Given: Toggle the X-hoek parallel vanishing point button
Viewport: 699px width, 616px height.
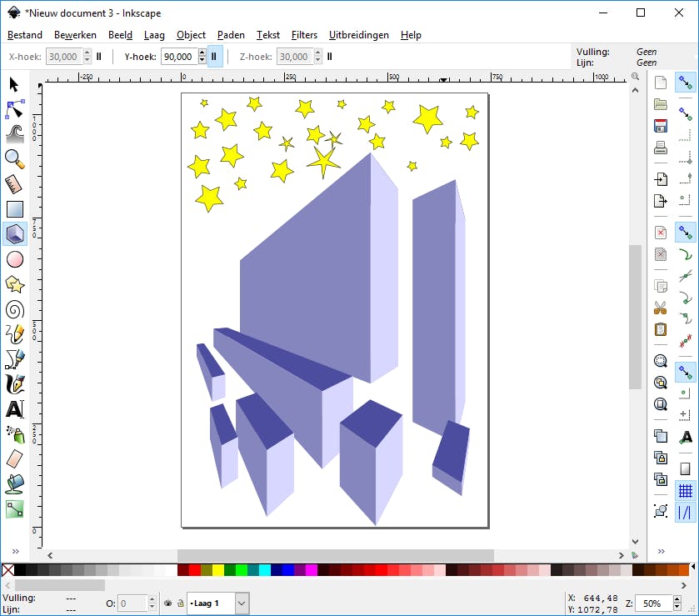Looking at the screenshot, I should [x=99, y=57].
